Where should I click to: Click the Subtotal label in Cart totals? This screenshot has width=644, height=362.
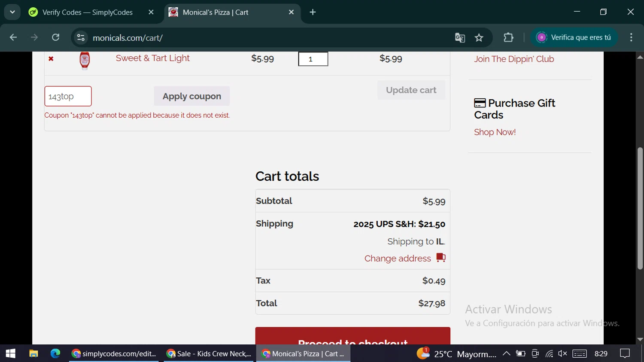274,201
